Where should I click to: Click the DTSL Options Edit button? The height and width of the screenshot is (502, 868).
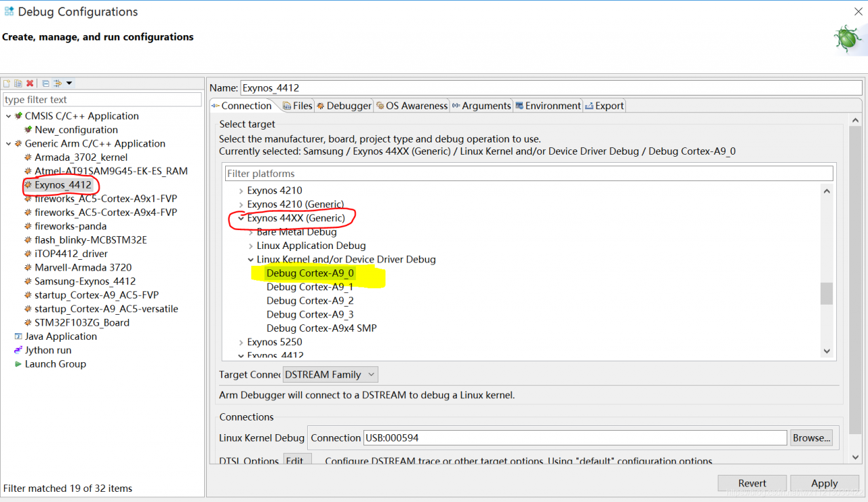pyautogui.click(x=297, y=460)
